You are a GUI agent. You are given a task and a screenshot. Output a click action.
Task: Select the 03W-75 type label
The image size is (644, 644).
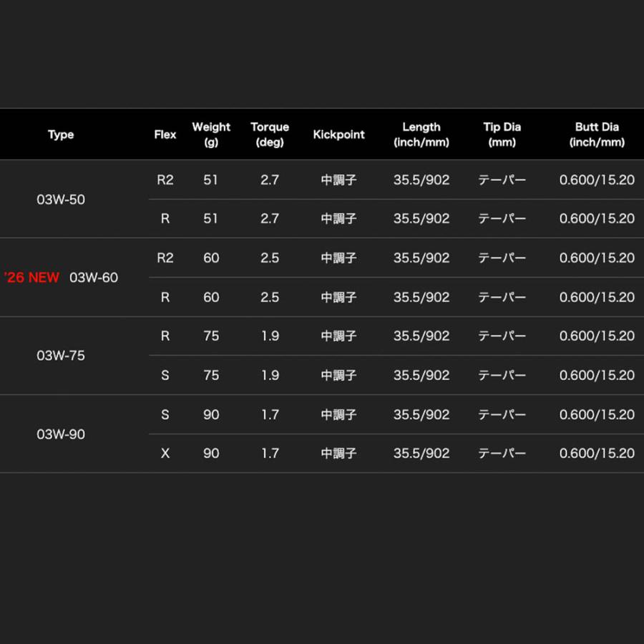(x=61, y=356)
